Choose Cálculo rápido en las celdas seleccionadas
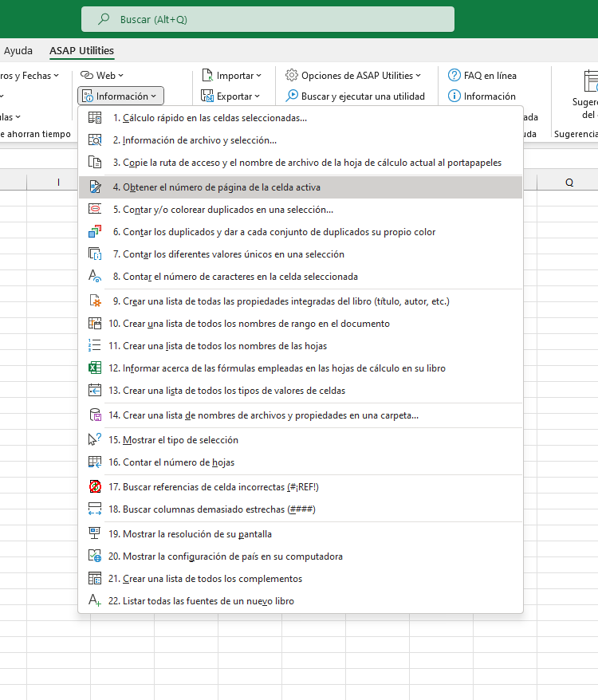Viewport: 598px width, 700px height. 301,118
